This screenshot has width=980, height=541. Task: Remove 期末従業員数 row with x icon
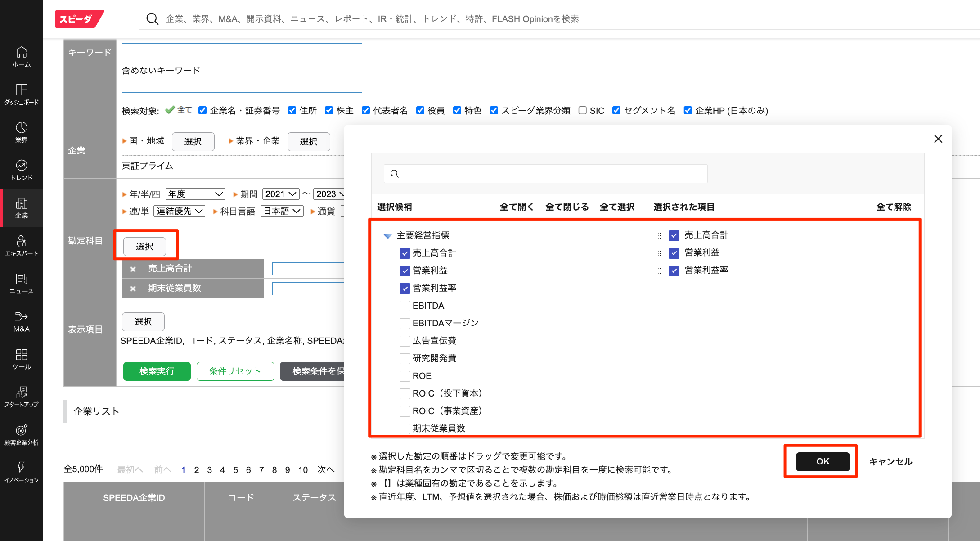tap(133, 289)
